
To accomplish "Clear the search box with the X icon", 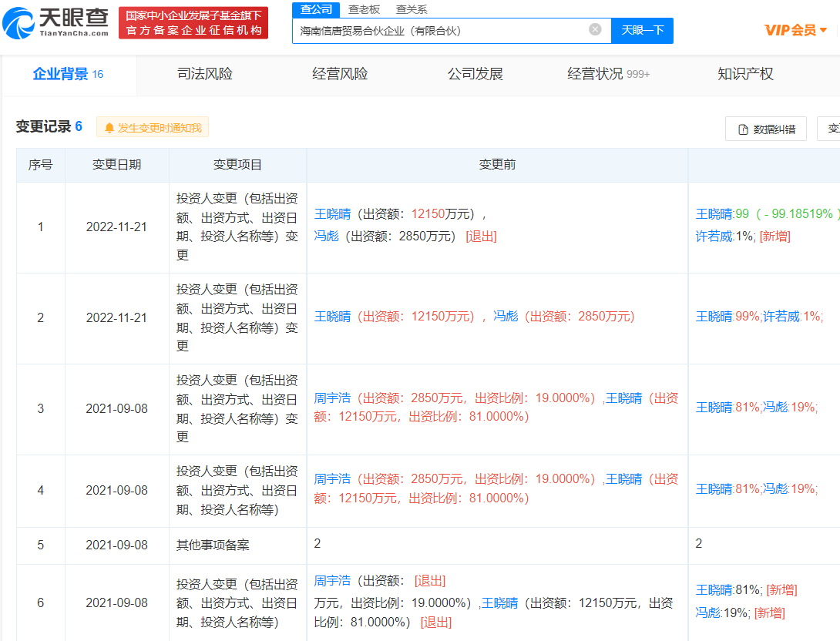I will click(595, 29).
